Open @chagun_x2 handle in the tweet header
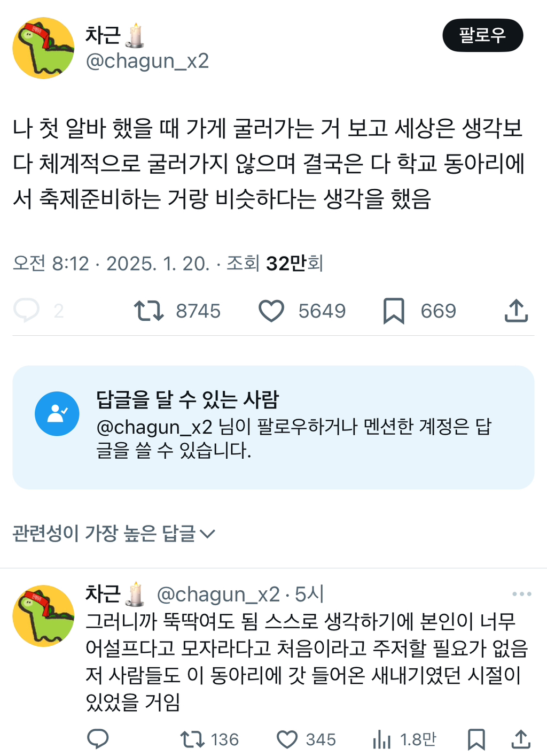 (x=147, y=61)
